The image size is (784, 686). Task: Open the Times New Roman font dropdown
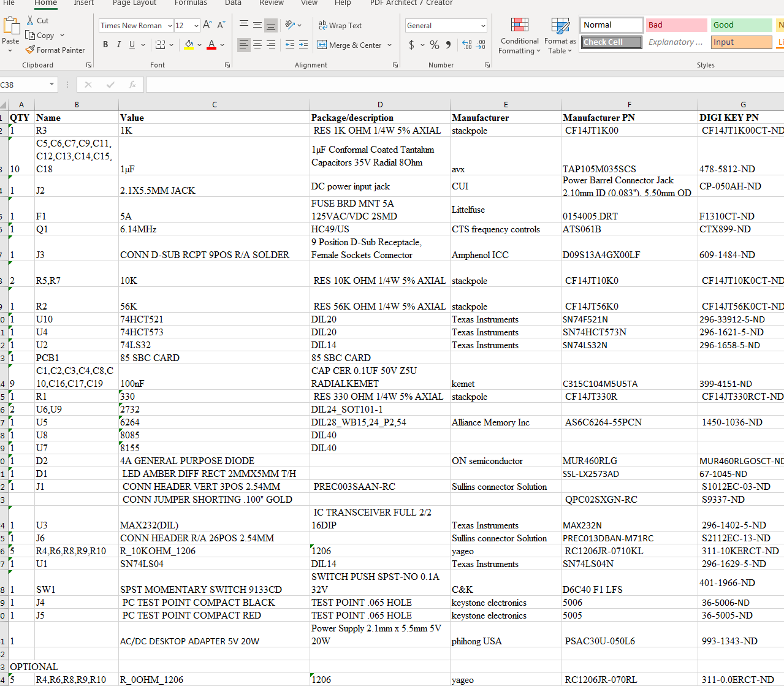(x=170, y=26)
